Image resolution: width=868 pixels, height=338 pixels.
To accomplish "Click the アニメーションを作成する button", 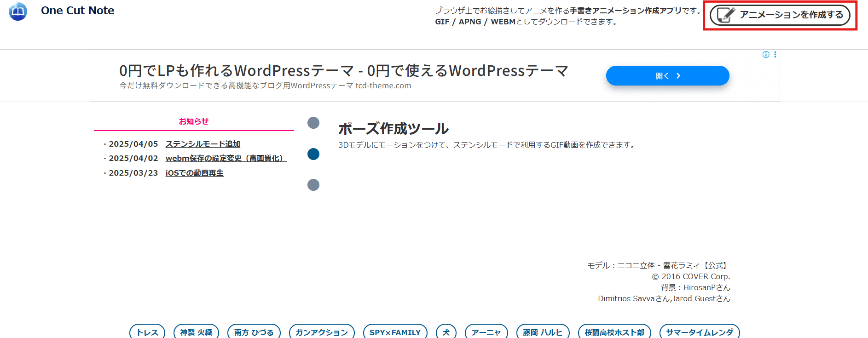I will coord(780,15).
